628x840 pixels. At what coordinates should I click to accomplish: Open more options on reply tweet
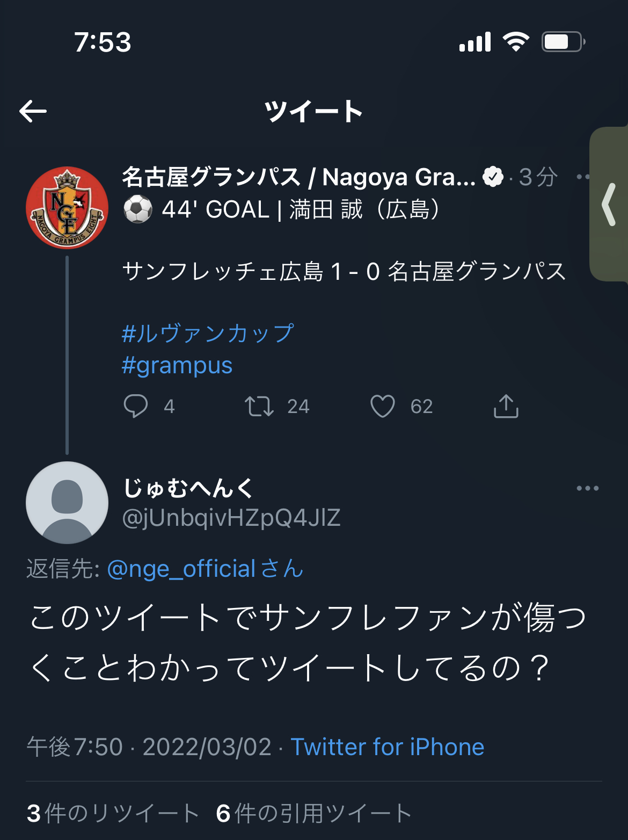coord(587,488)
